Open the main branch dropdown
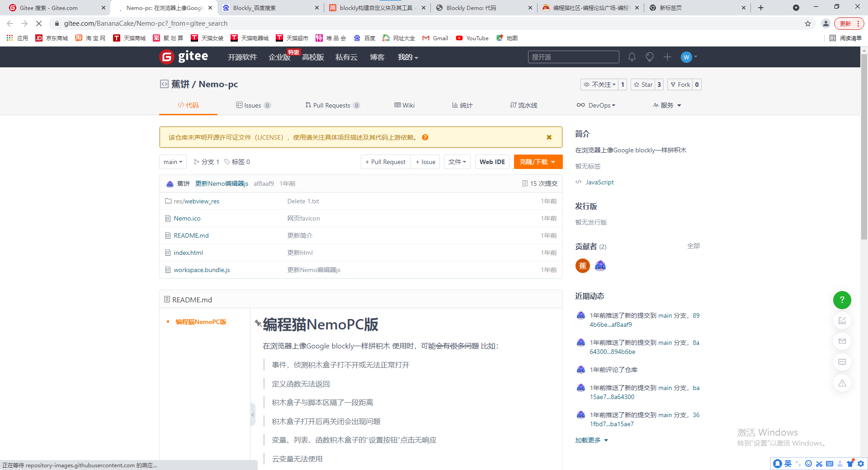The height and width of the screenshot is (470, 868). click(x=173, y=162)
